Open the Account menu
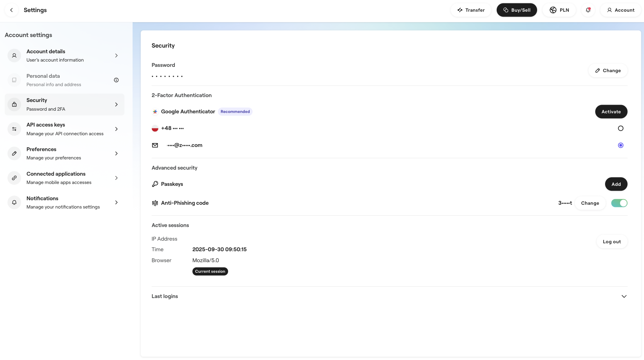Viewport: 644px width, 360px height. (620, 10)
